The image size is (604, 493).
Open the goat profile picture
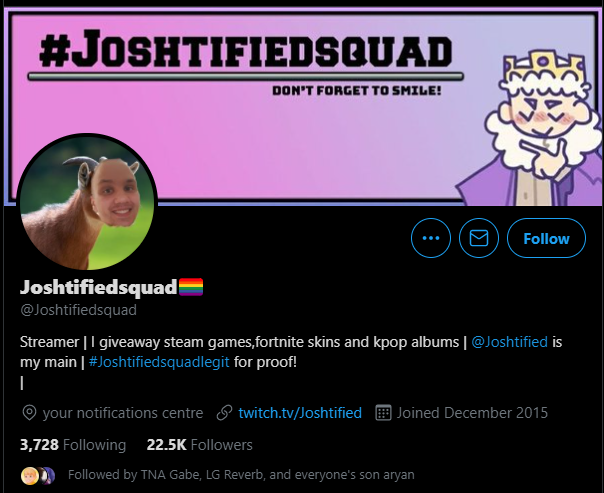pyautogui.click(x=87, y=202)
